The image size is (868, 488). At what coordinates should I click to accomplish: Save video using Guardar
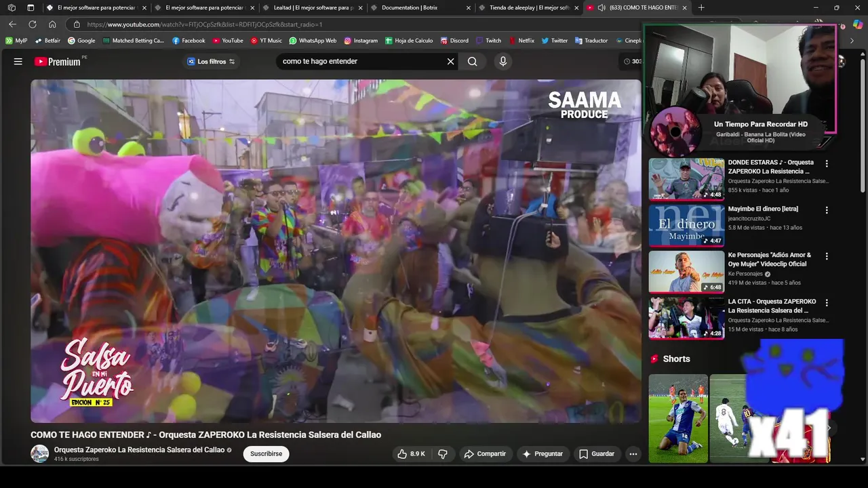[597, 453]
